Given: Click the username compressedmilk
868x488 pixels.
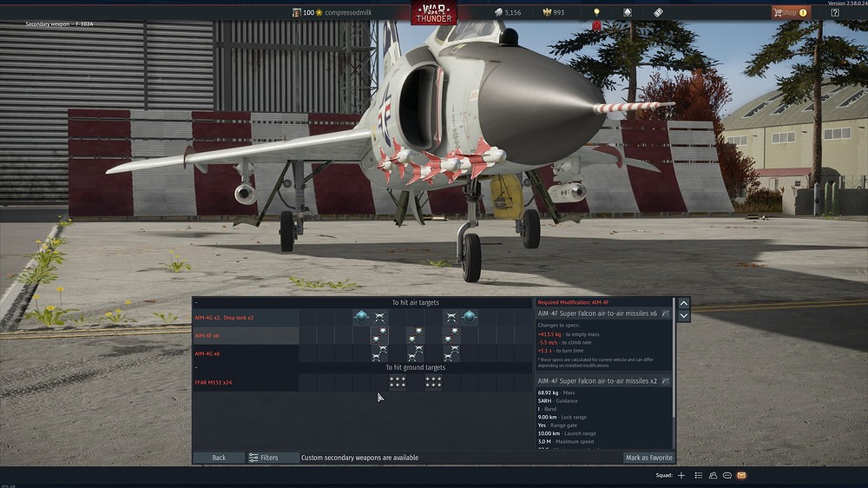Looking at the screenshot, I should (348, 12).
